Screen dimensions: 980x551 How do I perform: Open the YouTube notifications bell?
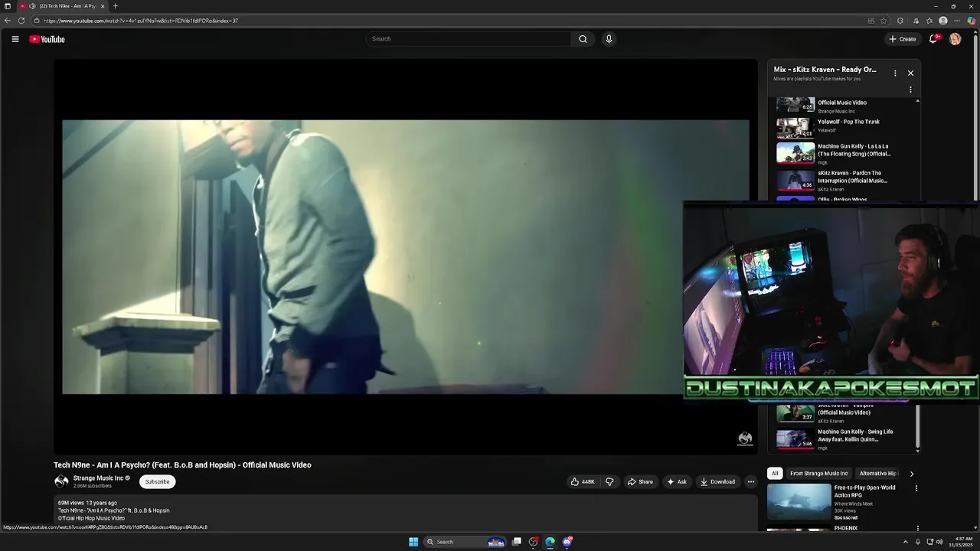(933, 39)
